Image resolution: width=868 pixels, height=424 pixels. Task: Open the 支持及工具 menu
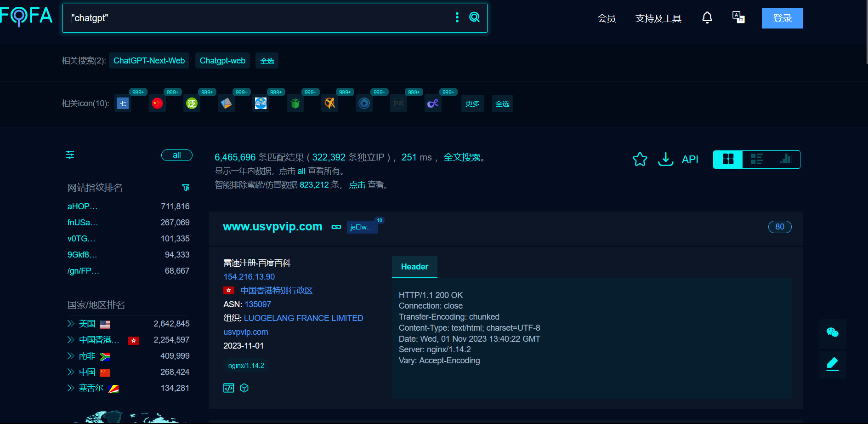click(658, 18)
